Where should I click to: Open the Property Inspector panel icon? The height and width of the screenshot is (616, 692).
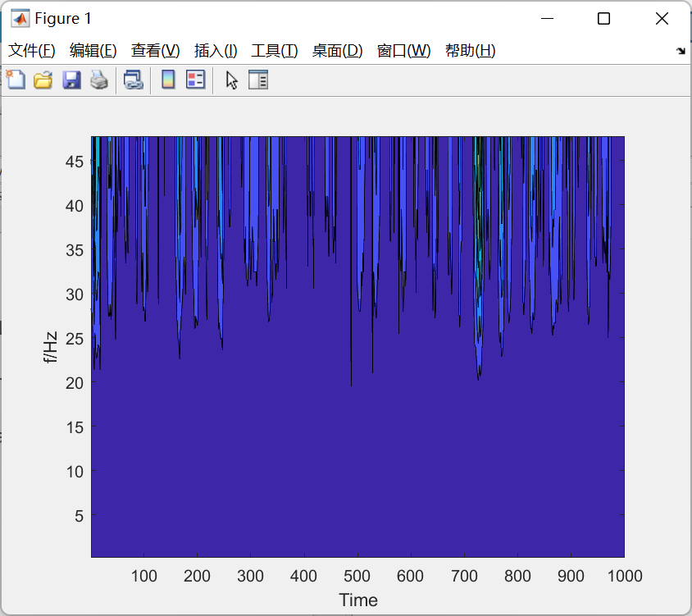258,80
